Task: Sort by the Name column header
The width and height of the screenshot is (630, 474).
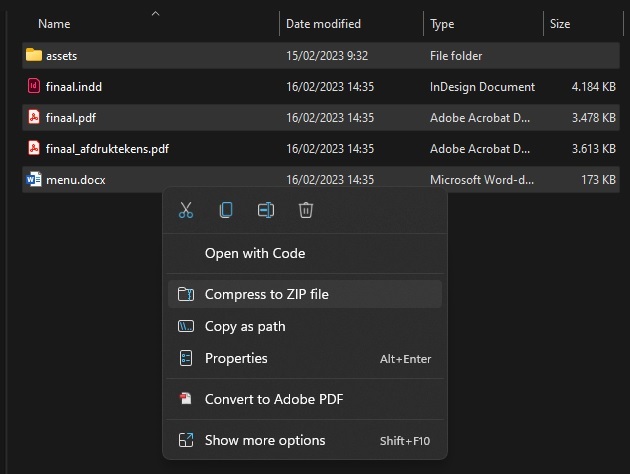Action: [54, 24]
